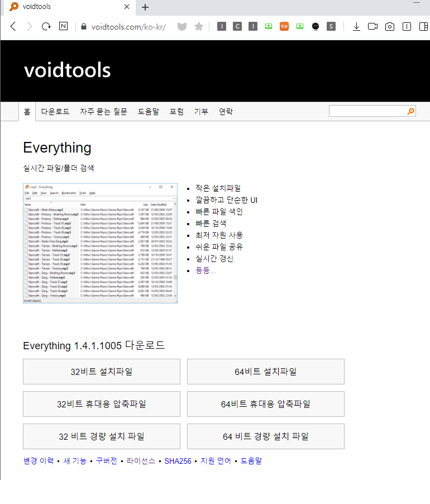Open the 지원 언어 link
The width and height of the screenshot is (430, 504).
(x=216, y=460)
